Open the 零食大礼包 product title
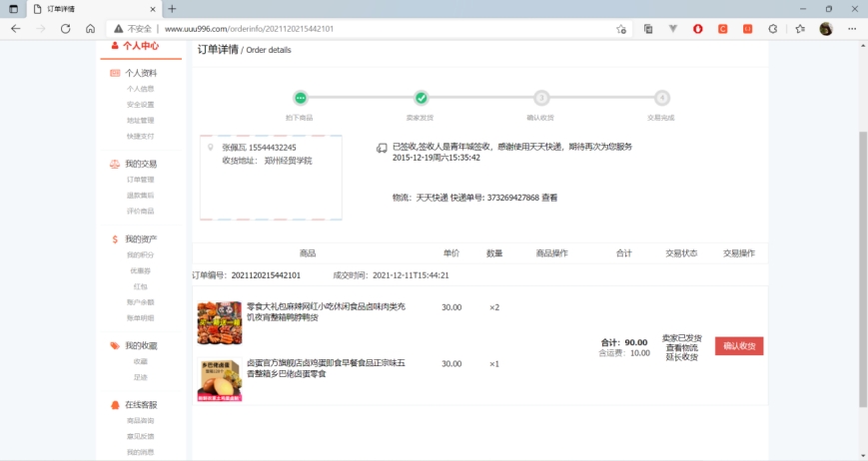The image size is (868, 461). coord(326,311)
